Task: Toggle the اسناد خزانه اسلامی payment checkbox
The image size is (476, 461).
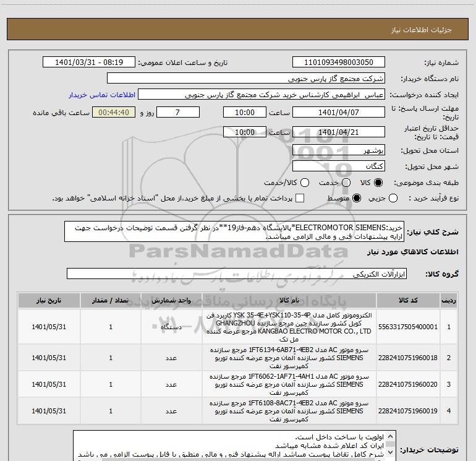Action: pyautogui.click(x=300, y=198)
